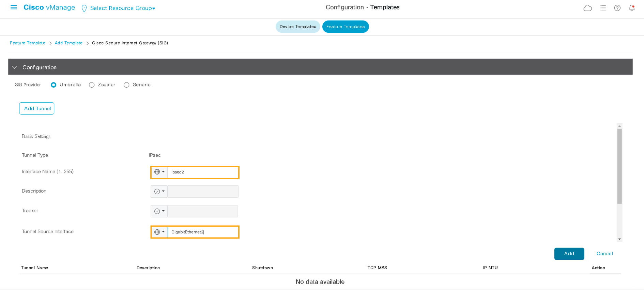Open Tunnel Source Interface scope dropdown arrow
644x290 pixels.
[x=163, y=232]
